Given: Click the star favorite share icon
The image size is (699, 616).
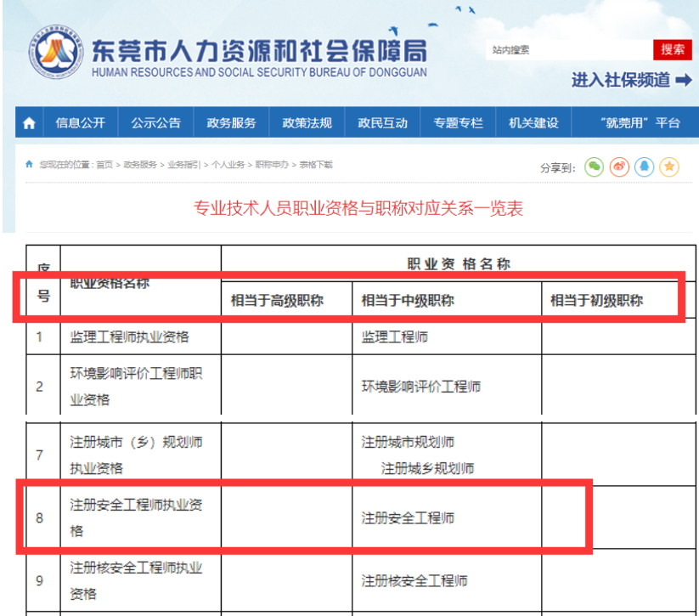Looking at the screenshot, I should (x=670, y=167).
